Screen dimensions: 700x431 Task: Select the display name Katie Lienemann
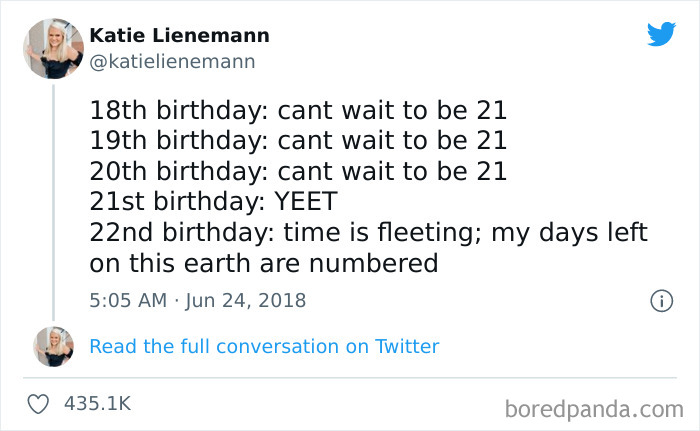(179, 36)
